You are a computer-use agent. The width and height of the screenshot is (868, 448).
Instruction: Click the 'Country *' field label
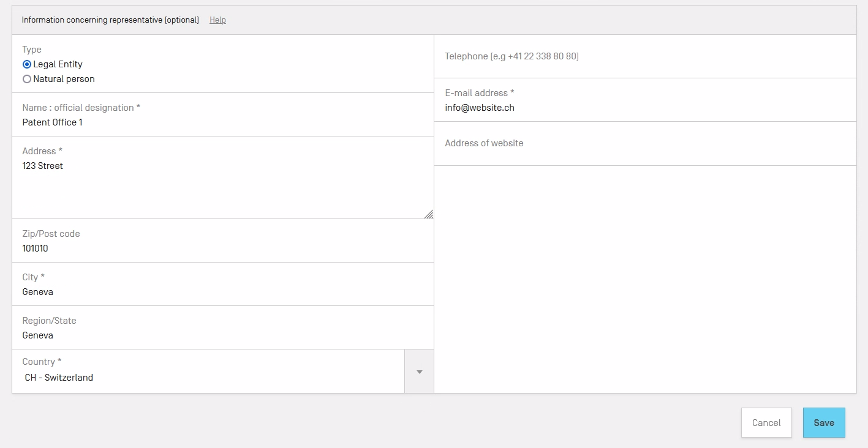[x=42, y=362]
